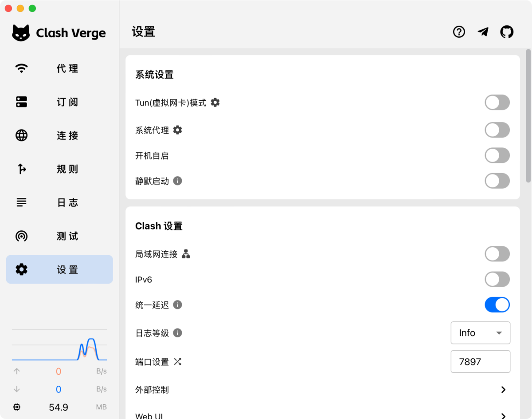Go to the 代理 page
Image resolution: width=532 pixels, height=419 pixels.
coord(59,68)
